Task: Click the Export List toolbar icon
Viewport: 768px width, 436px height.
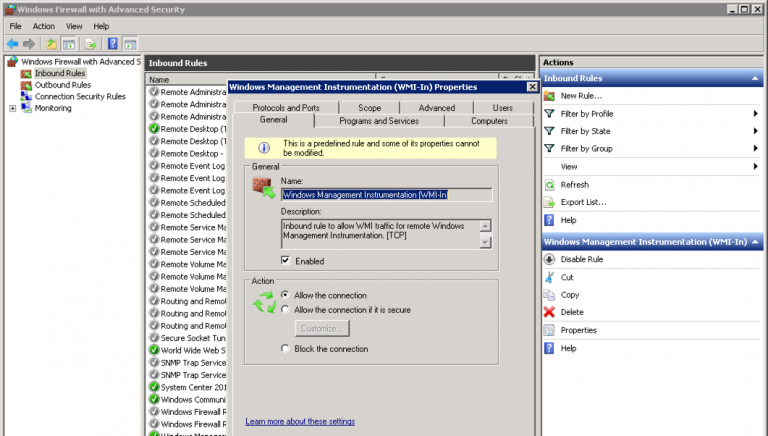Action: 91,44
